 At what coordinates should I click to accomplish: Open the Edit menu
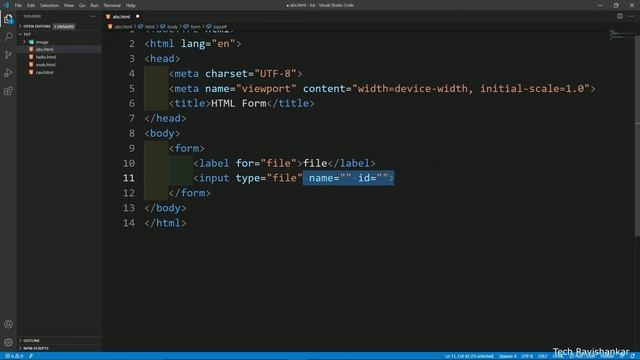(x=31, y=5)
